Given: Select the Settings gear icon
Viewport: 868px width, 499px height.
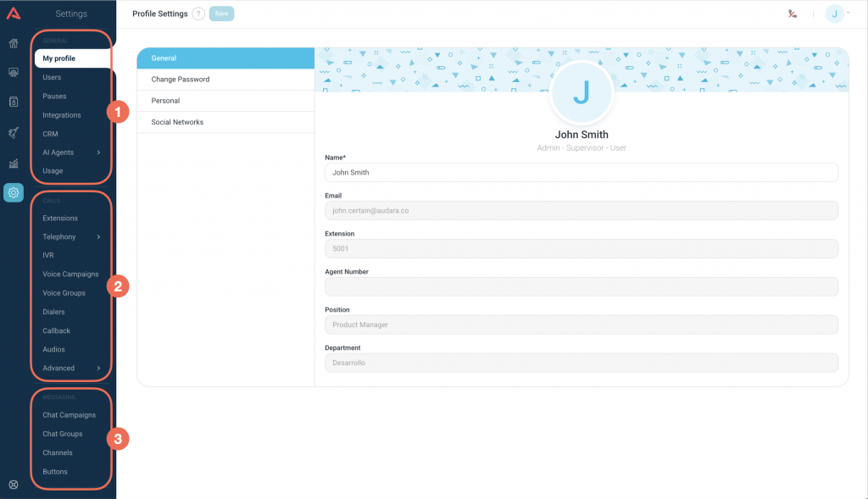Looking at the screenshot, I should pos(14,192).
